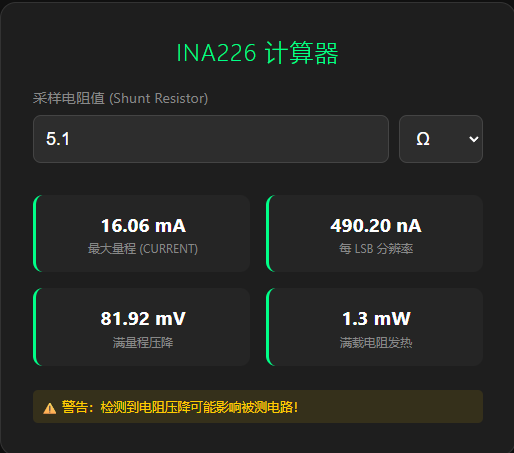The height and width of the screenshot is (453, 514).
Task: Click the 81.92 mV full-scale drop card
Action: [141, 327]
